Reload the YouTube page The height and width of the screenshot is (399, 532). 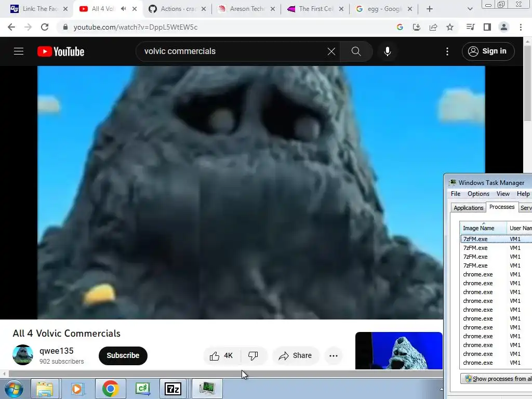pyautogui.click(x=45, y=27)
